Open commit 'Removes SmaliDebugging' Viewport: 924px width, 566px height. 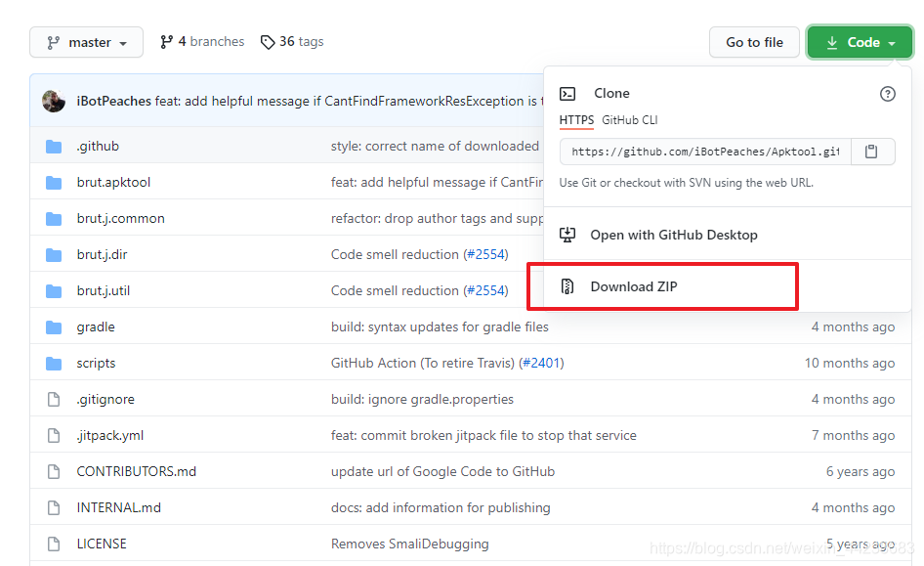pos(409,544)
